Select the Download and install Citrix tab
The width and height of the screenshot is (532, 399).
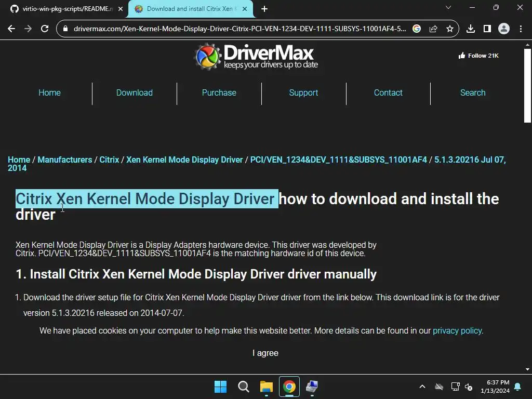point(190,9)
